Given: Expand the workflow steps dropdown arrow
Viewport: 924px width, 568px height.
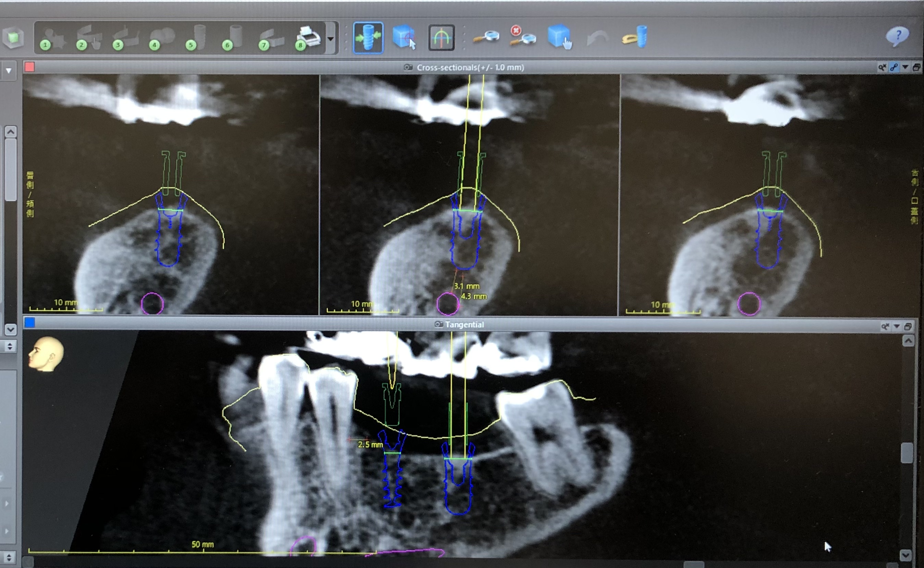Looking at the screenshot, I should [331, 39].
